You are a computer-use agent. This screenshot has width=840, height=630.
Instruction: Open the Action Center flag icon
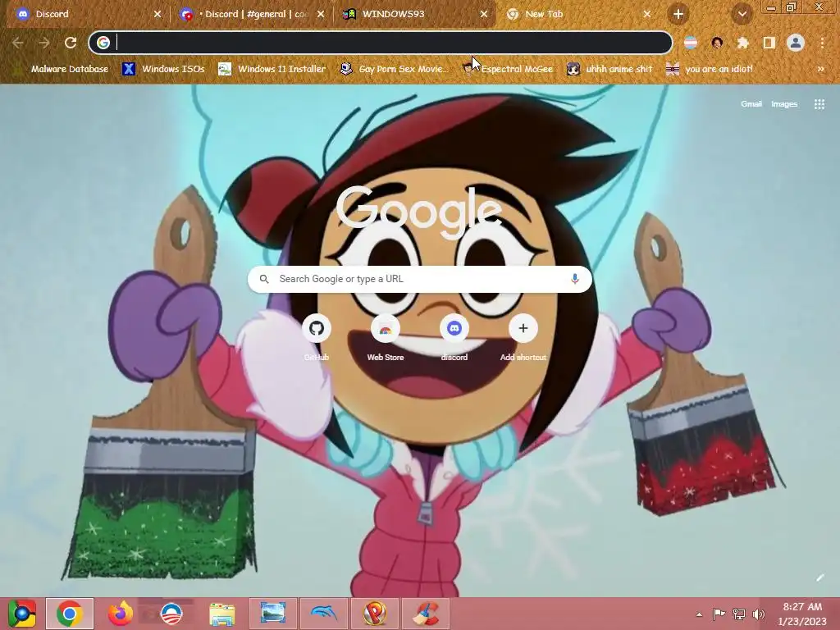pyautogui.click(x=719, y=614)
